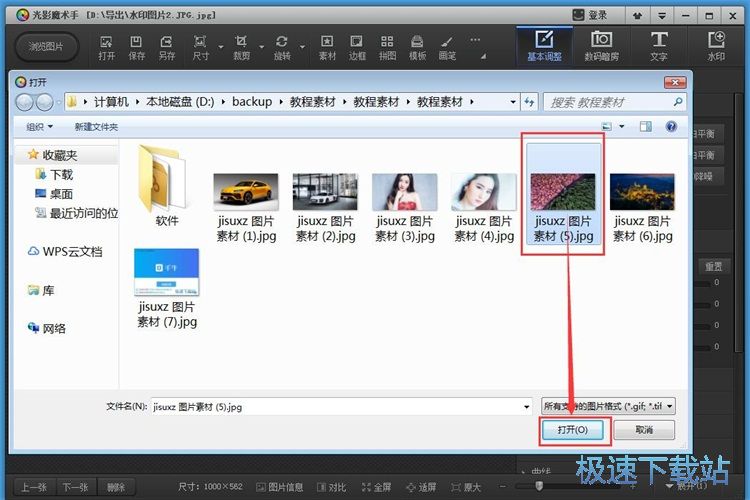Screen dimensions: 750x500
Task: Click the dialog back navigation arrow
Action: click(x=24, y=102)
